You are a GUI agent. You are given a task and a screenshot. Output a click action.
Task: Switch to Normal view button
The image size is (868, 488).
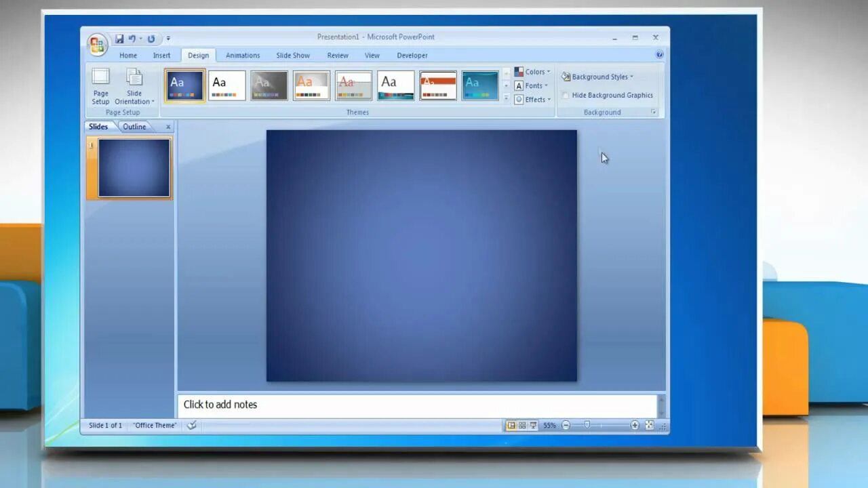point(511,426)
